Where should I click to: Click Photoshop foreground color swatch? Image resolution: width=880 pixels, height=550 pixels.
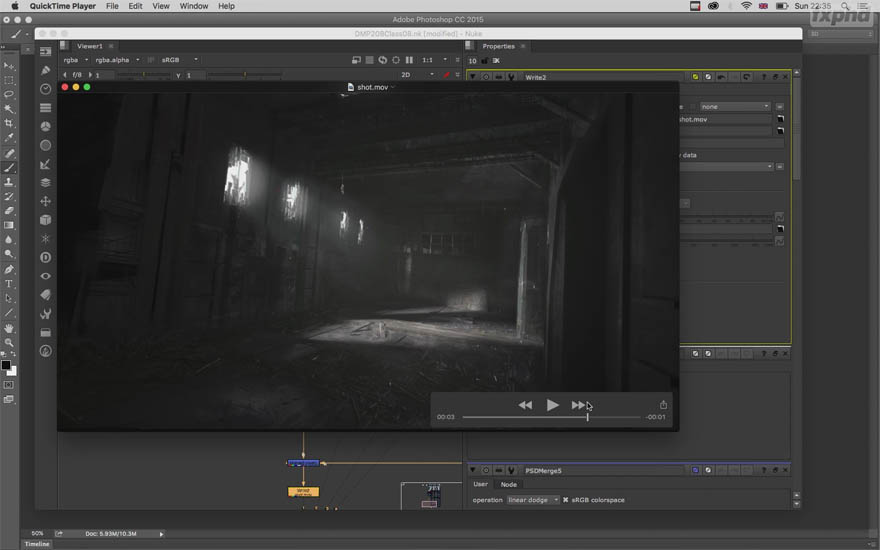6,365
